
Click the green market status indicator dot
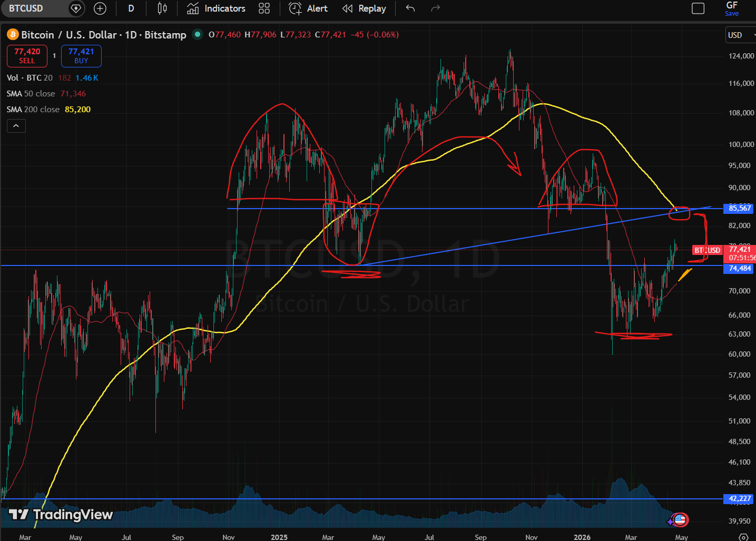(x=198, y=35)
